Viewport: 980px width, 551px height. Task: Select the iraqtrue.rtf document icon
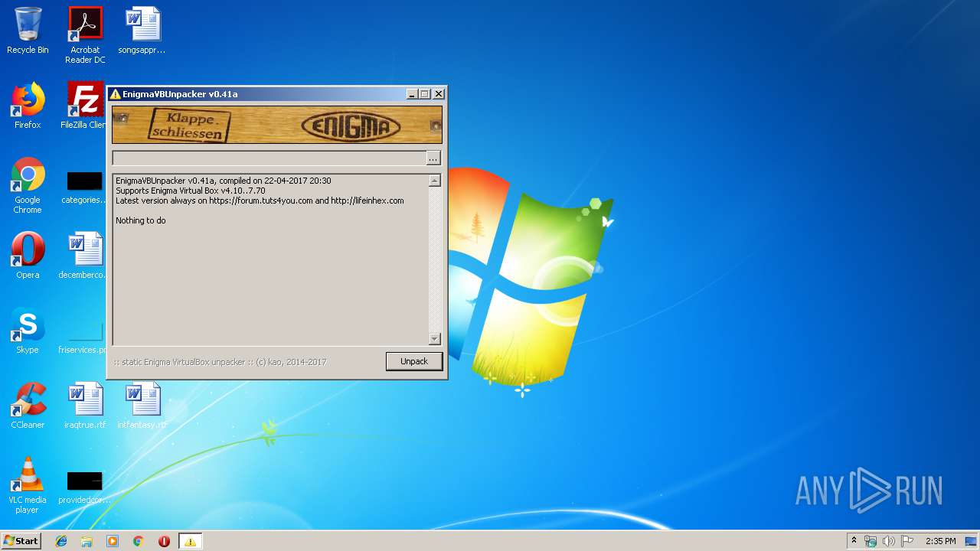(x=85, y=406)
